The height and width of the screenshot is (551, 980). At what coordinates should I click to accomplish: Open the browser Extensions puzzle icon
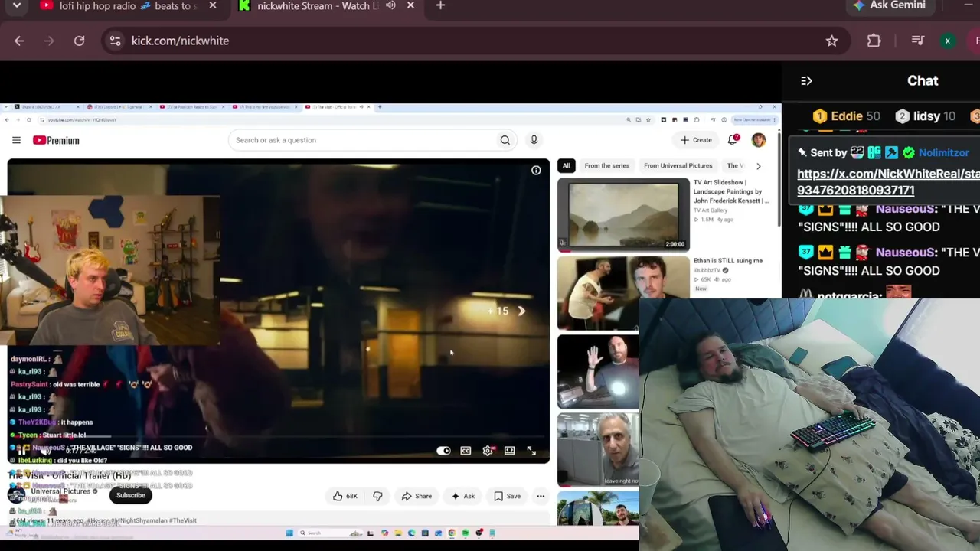tap(874, 41)
